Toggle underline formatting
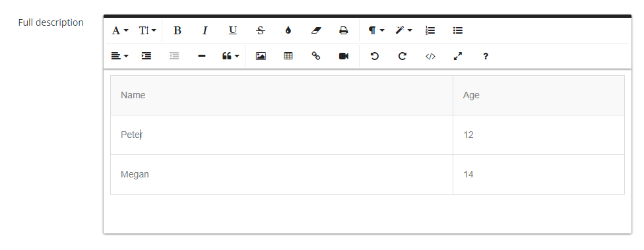 click(232, 30)
